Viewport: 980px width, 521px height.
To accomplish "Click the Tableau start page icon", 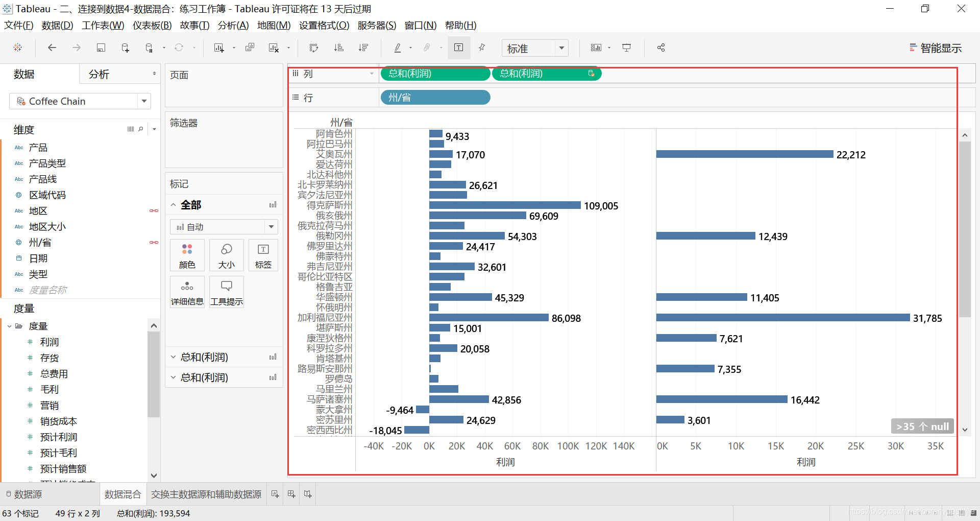I will click(x=18, y=48).
